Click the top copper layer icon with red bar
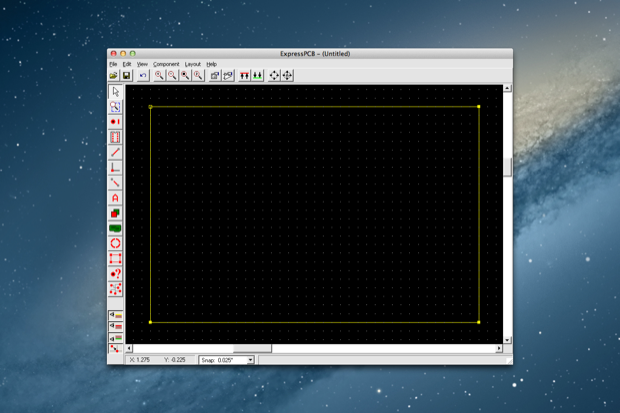620x413 pixels. 244,75
